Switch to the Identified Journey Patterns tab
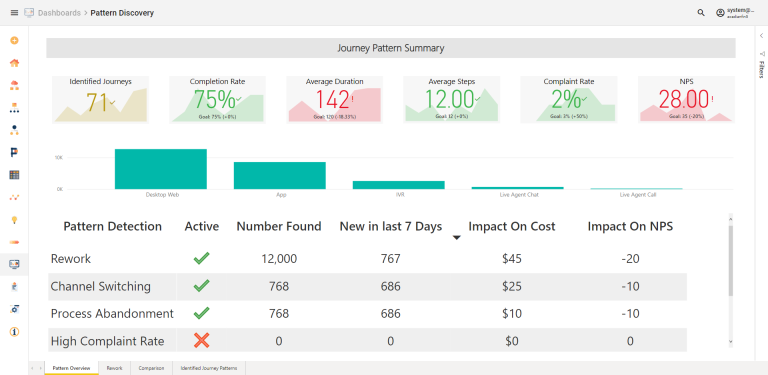This screenshot has height=375, width=768. (x=209, y=368)
